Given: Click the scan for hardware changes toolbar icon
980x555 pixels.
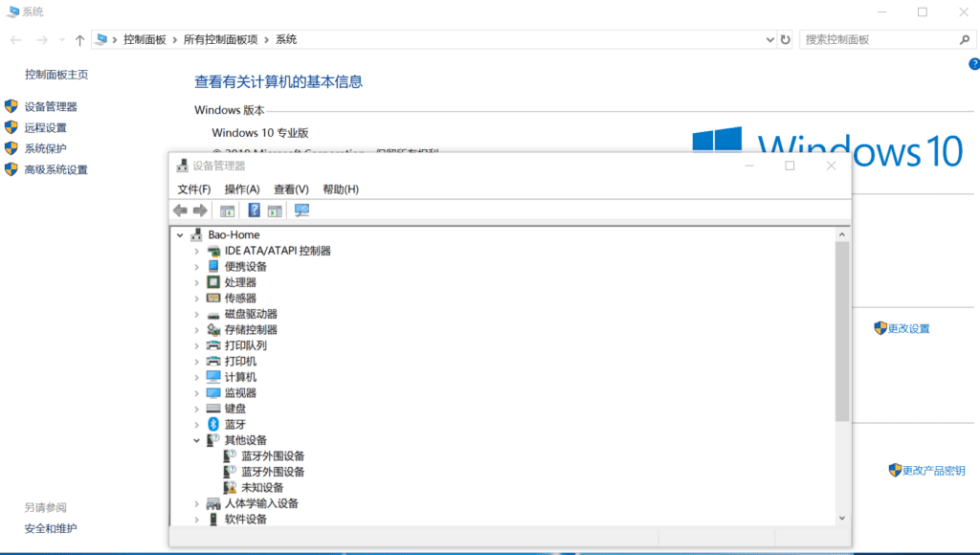Looking at the screenshot, I should (x=301, y=211).
